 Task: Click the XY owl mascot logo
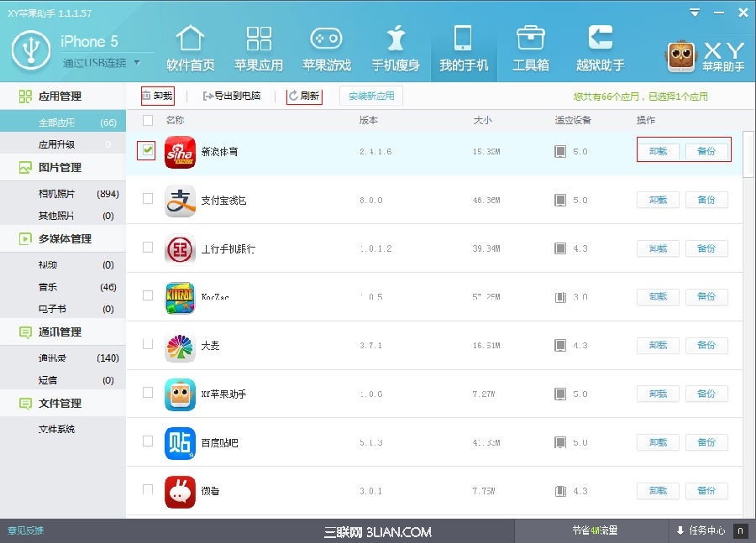[680, 56]
